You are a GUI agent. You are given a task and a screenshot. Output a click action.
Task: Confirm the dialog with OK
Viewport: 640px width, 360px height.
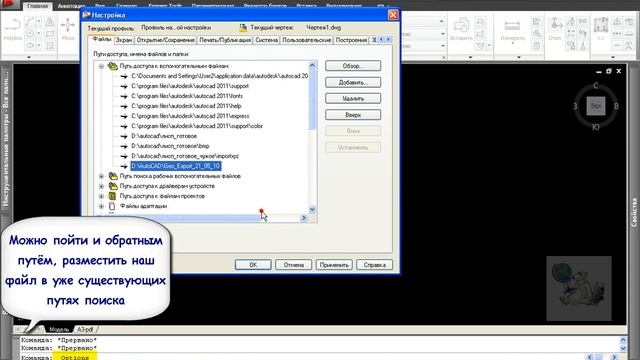(253, 264)
